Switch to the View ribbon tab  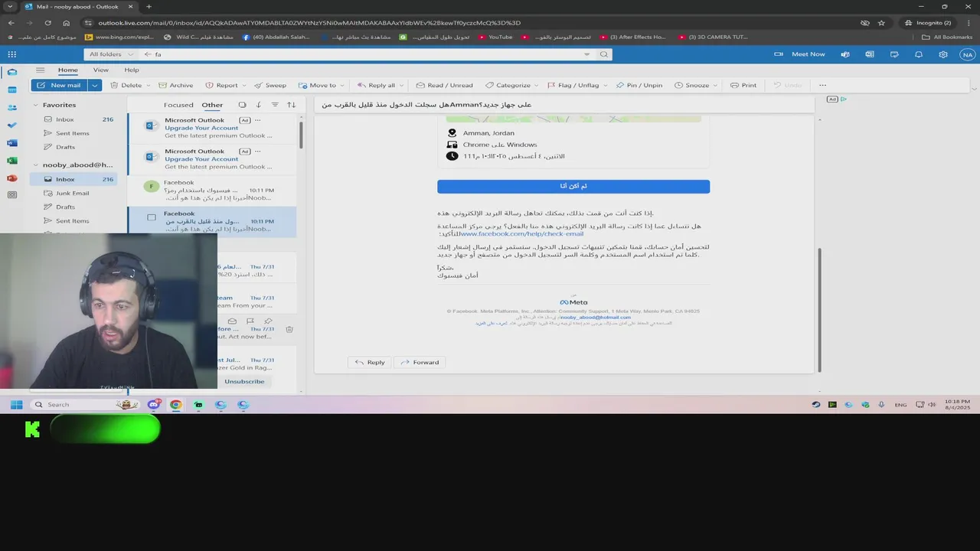tap(100, 70)
